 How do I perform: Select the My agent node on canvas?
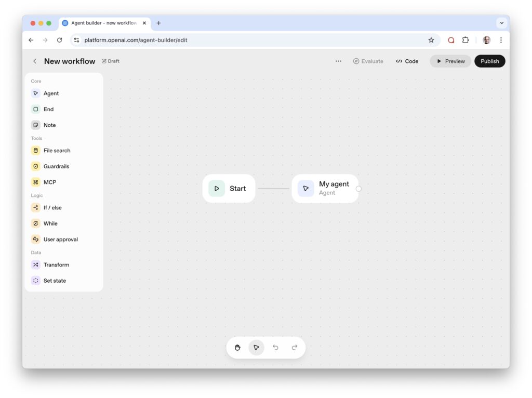coord(325,189)
